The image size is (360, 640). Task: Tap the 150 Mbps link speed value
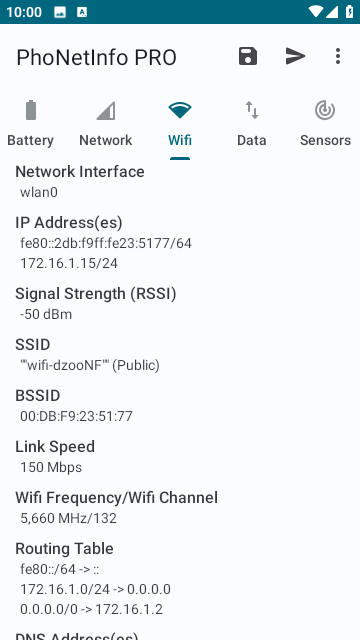(51, 467)
